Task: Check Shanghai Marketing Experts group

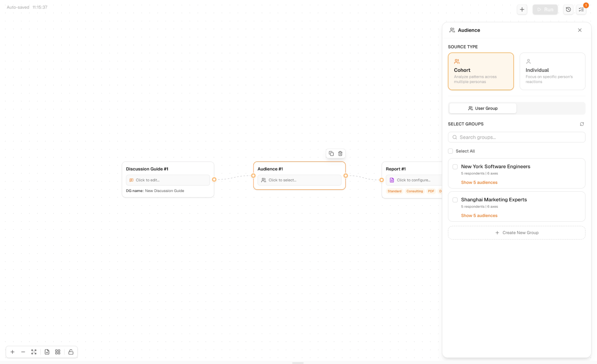Action: click(455, 200)
